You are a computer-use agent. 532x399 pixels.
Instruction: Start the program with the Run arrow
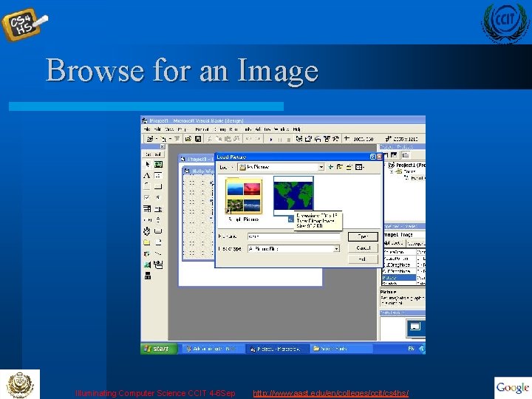coord(270,139)
